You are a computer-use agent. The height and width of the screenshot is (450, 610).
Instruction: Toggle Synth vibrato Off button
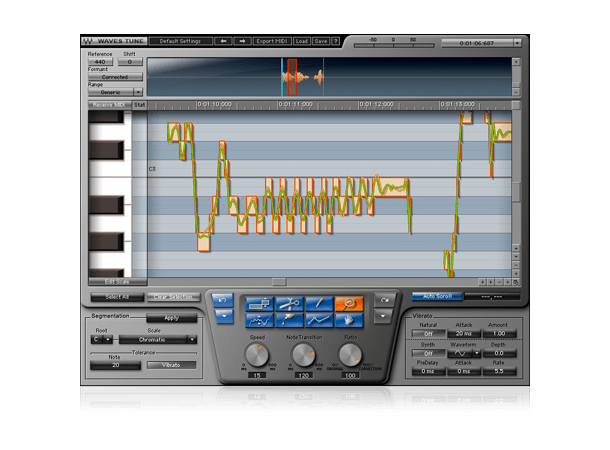tap(428, 353)
